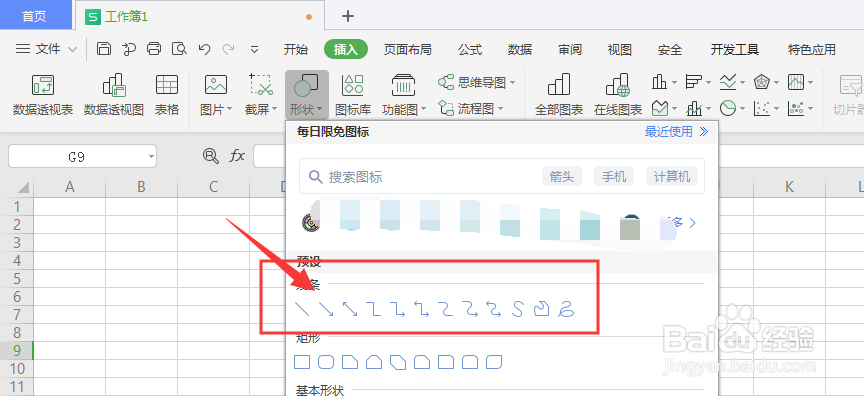This screenshot has height=396, width=864.
Task: Select the Double Arrow line shape
Action: pyautogui.click(x=350, y=309)
